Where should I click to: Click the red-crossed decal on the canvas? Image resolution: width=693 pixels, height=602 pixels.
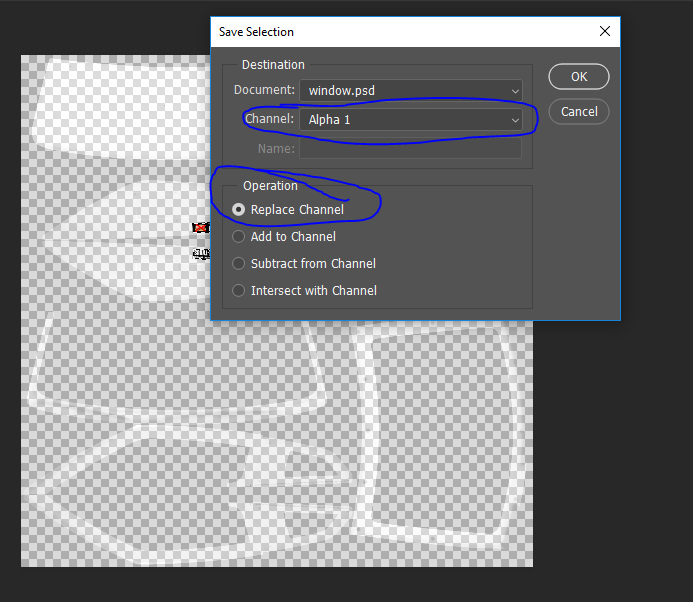200,228
